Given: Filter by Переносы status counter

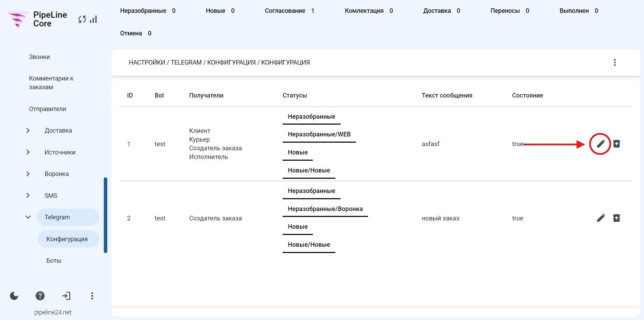Looking at the screenshot, I should pyautogui.click(x=510, y=11).
